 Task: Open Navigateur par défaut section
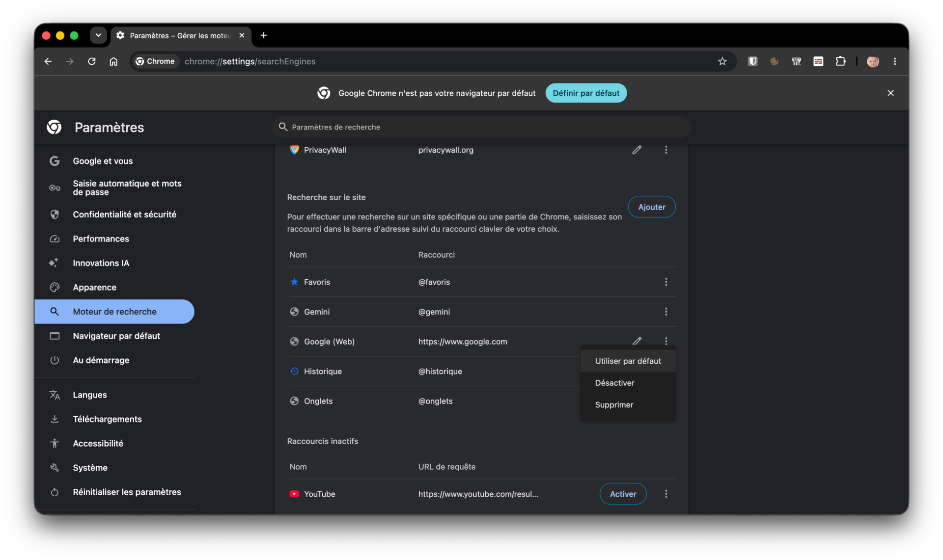[114, 336]
